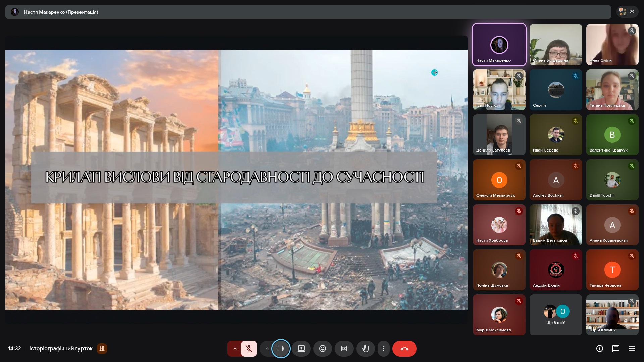Raise hand icon
The height and width of the screenshot is (362, 644).
point(365,349)
